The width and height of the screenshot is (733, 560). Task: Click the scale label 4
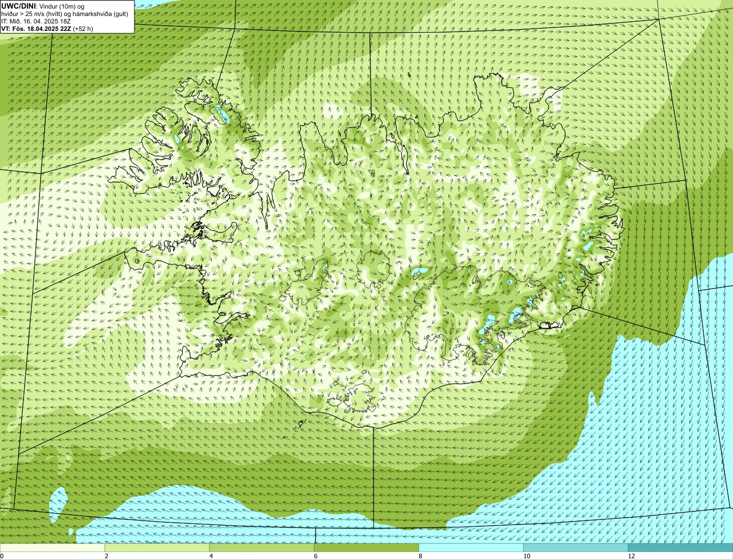tap(211, 556)
